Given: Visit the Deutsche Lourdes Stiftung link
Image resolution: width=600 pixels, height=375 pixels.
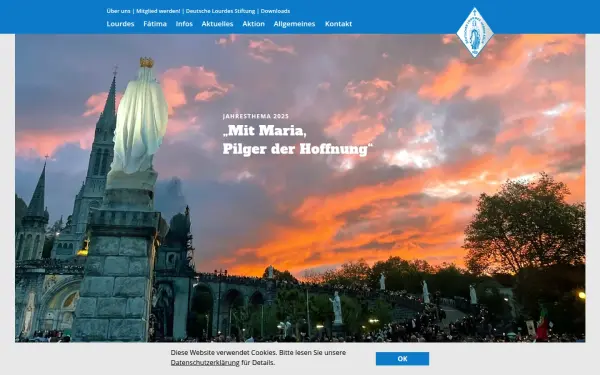Looking at the screenshot, I should [x=220, y=11].
